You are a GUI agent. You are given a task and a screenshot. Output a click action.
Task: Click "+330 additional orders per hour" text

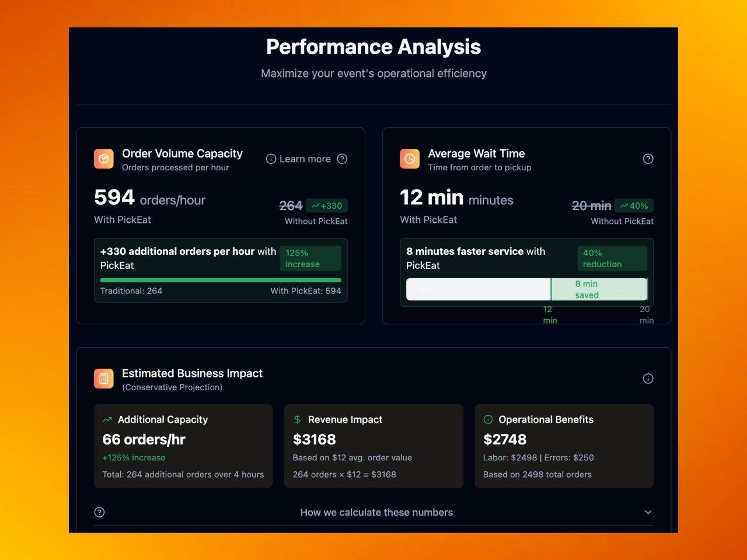click(x=177, y=251)
